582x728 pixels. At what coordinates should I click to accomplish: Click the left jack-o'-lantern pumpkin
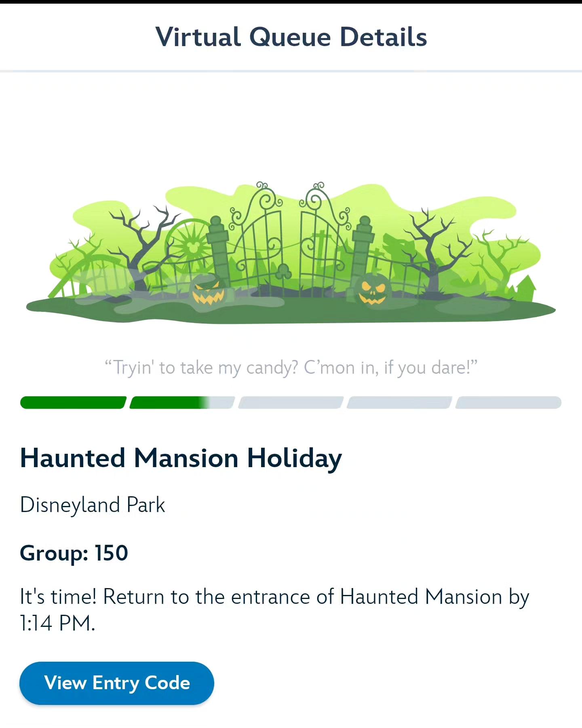click(x=207, y=290)
